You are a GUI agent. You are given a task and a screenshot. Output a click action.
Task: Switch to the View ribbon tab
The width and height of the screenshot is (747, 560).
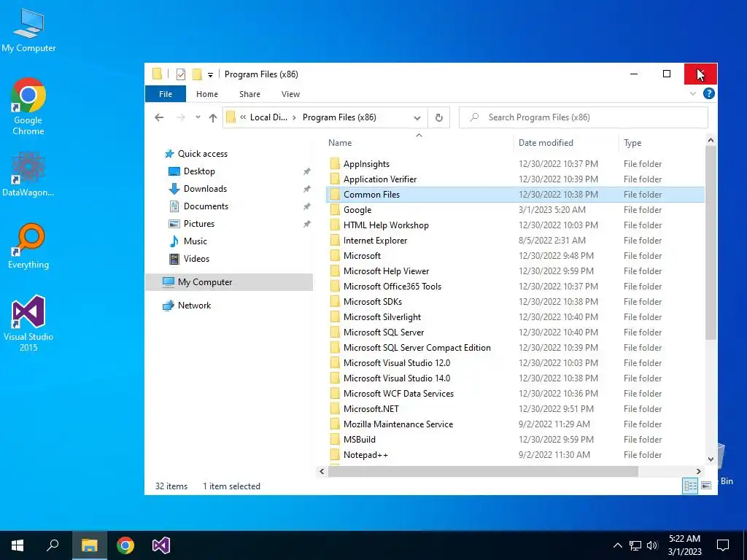point(290,94)
